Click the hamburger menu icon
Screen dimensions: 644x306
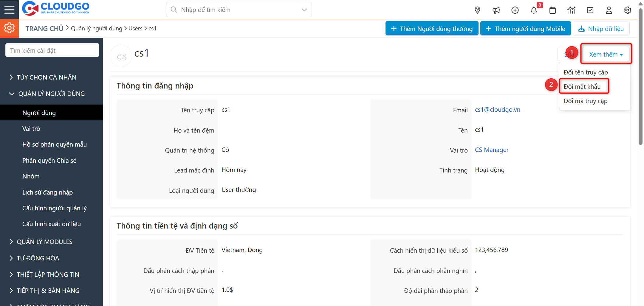[9, 9]
